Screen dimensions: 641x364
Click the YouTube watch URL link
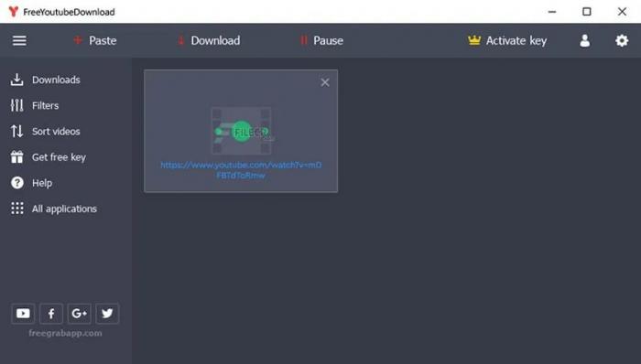click(241, 170)
